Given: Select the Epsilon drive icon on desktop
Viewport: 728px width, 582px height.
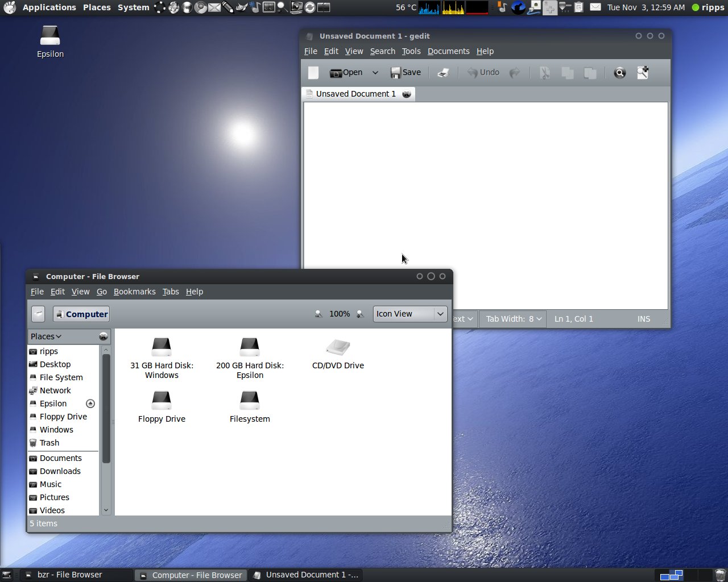Looking at the screenshot, I should (x=50, y=41).
